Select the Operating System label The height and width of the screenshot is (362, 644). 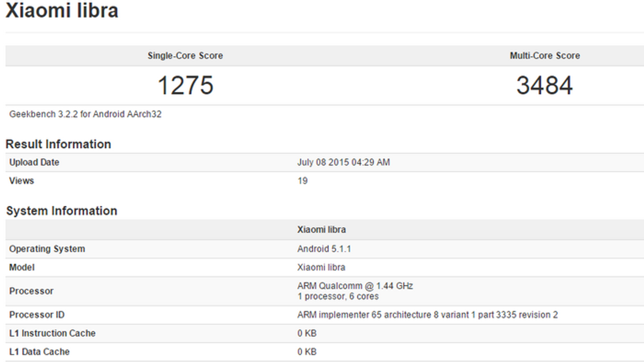click(47, 249)
